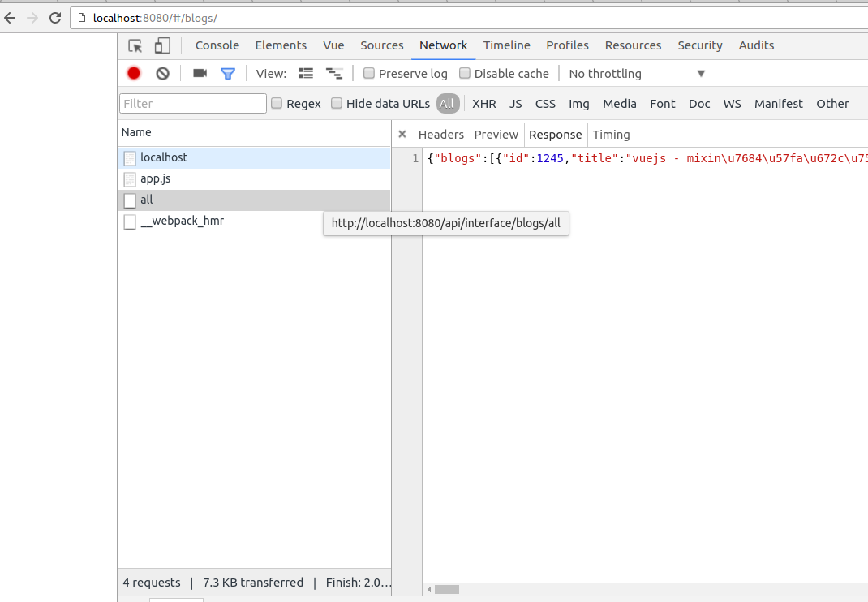Select the app.js request
The image size is (868, 602).
coord(155,178)
